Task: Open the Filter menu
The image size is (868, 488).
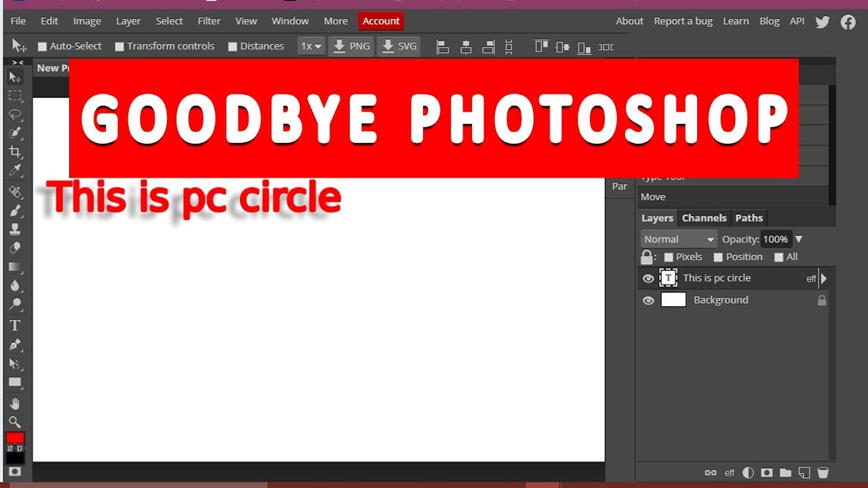Action: coord(210,21)
